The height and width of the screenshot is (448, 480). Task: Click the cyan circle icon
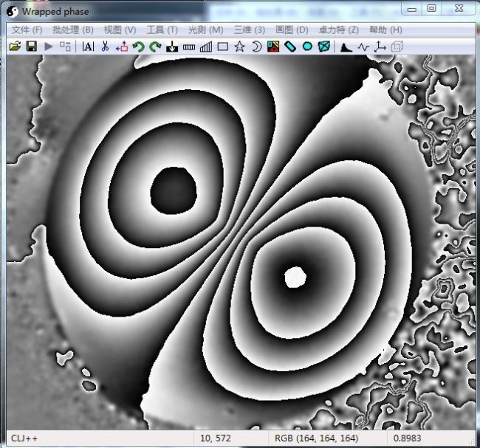[307, 46]
